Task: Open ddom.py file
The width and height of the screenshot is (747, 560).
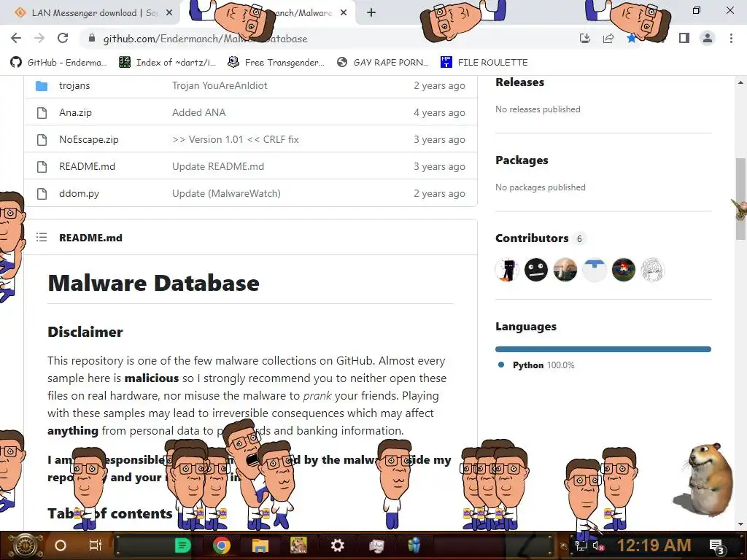Action: point(79,194)
